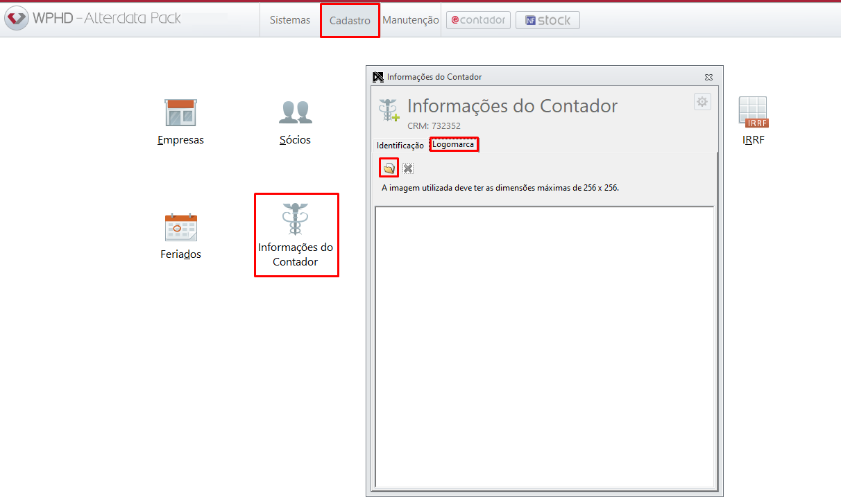Open the Manutenção menu
The height and width of the screenshot is (504, 841).
(x=411, y=20)
